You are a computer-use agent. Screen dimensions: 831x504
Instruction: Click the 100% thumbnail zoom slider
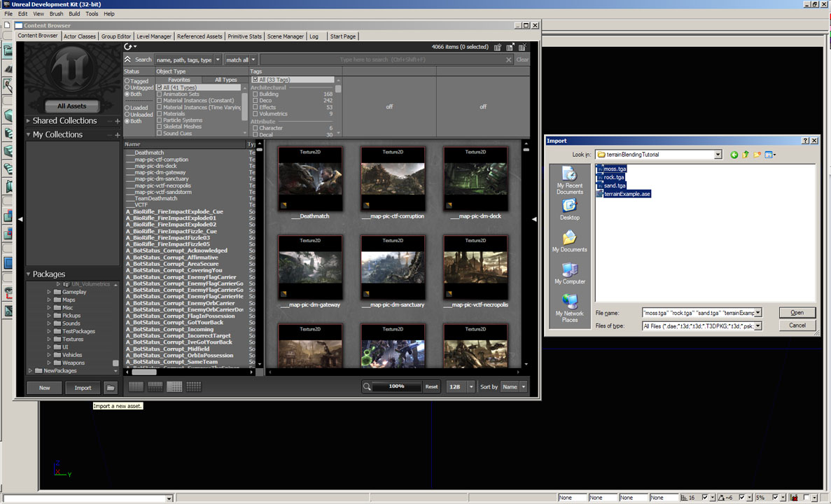(x=396, y=386)
